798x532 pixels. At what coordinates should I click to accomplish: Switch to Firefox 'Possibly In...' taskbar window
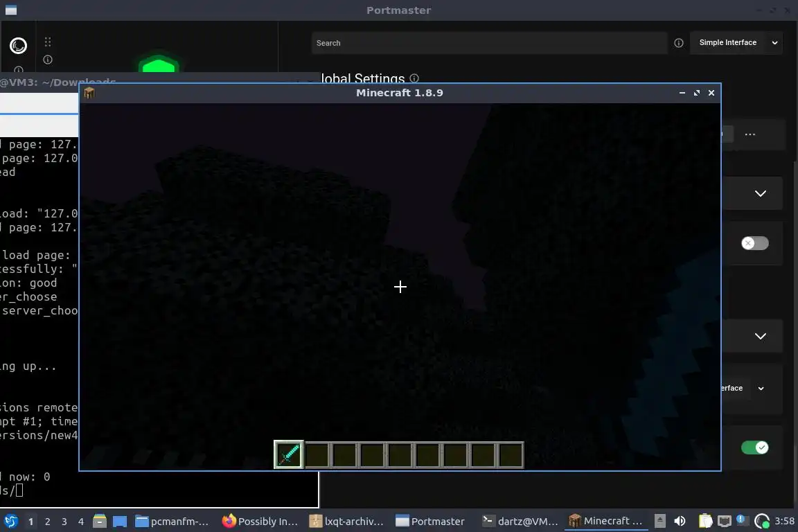(x=260, y=522)
